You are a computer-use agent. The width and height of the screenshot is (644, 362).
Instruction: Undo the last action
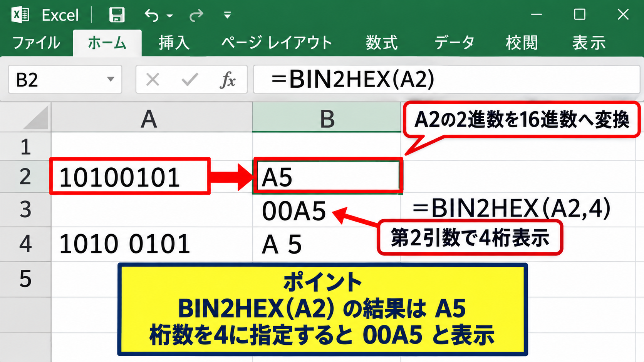pyautogui.click(x=152, y=15)
